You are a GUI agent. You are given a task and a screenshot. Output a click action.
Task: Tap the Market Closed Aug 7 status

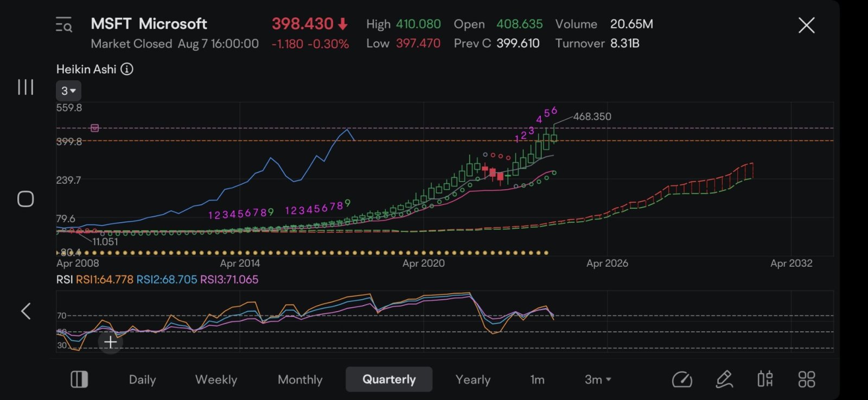tap(175, 44)
